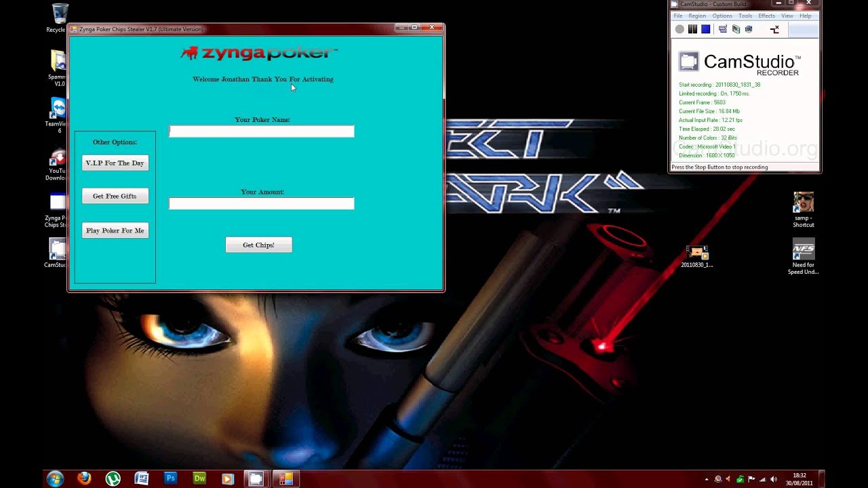
Task: Click the Time Elapsed: 28.02 sec text
Action: click(x=707, y=129)
